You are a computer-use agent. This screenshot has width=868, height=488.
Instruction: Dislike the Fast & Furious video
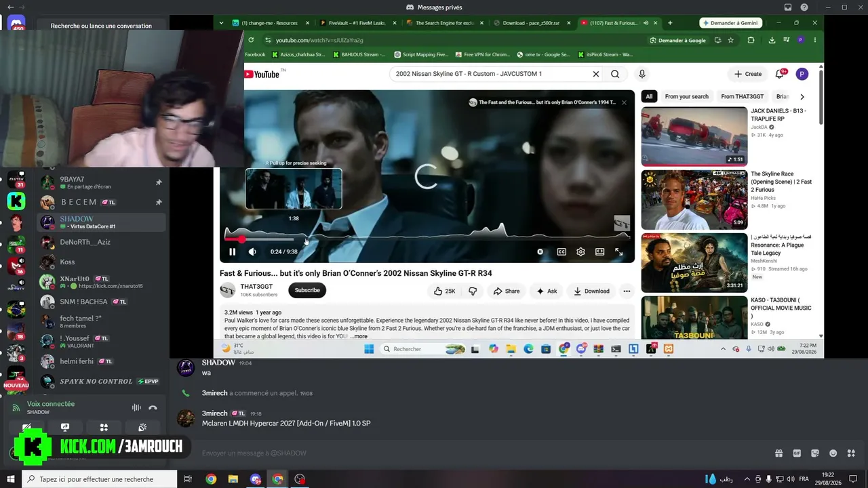473,291
